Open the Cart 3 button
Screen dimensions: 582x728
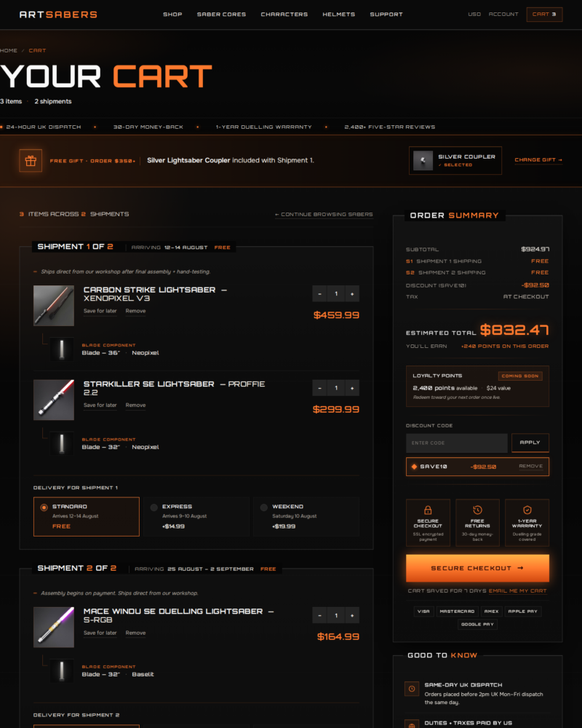[x=544, y=15]
